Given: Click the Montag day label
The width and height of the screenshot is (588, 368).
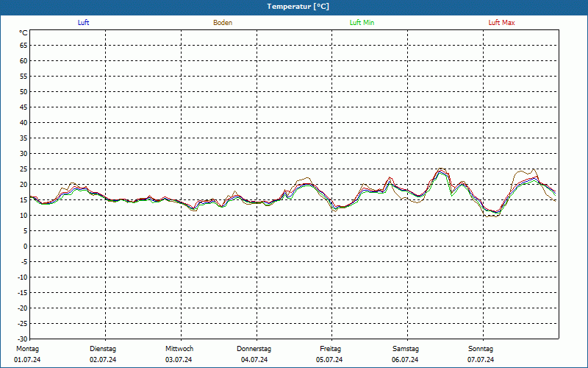Looking at the screenshot, I should (x=27, y=349).
